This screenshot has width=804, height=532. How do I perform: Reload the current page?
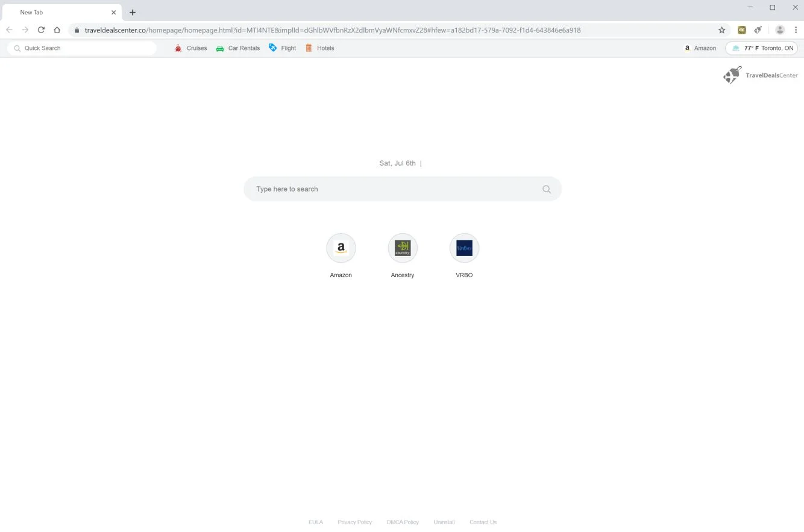point(41,30)
